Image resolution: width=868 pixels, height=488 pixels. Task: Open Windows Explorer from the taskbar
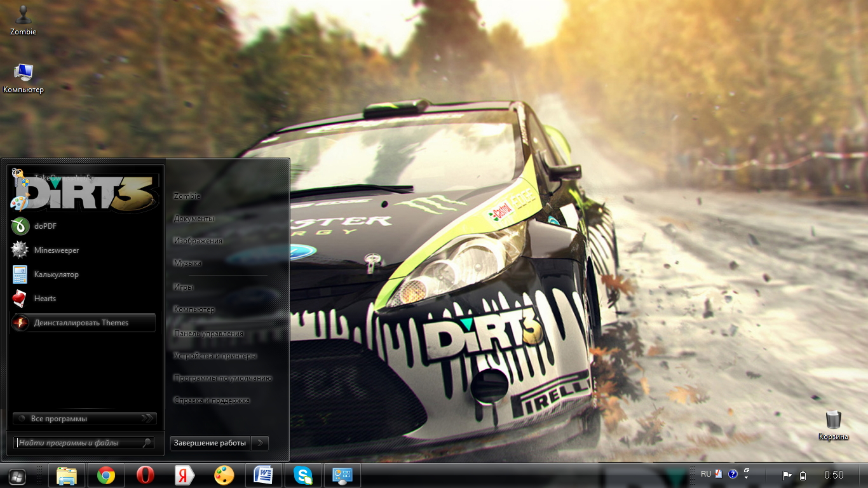click(x=67, y=475)
